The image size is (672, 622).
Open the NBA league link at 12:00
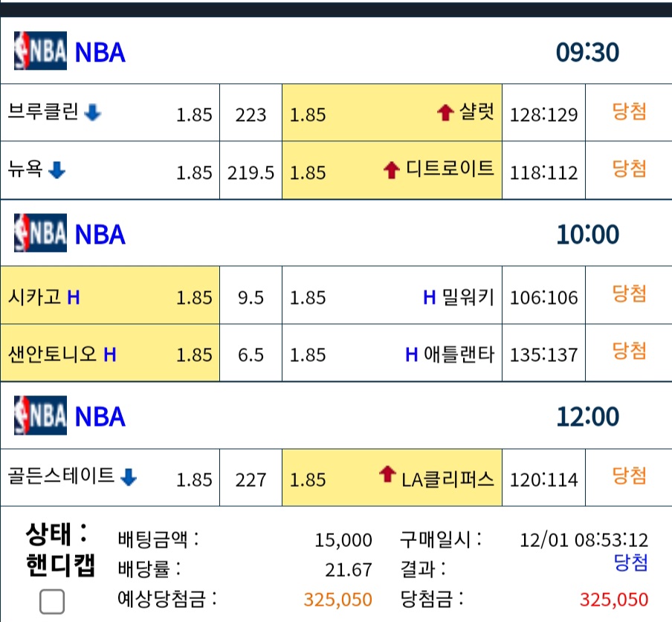coord(100,417)
